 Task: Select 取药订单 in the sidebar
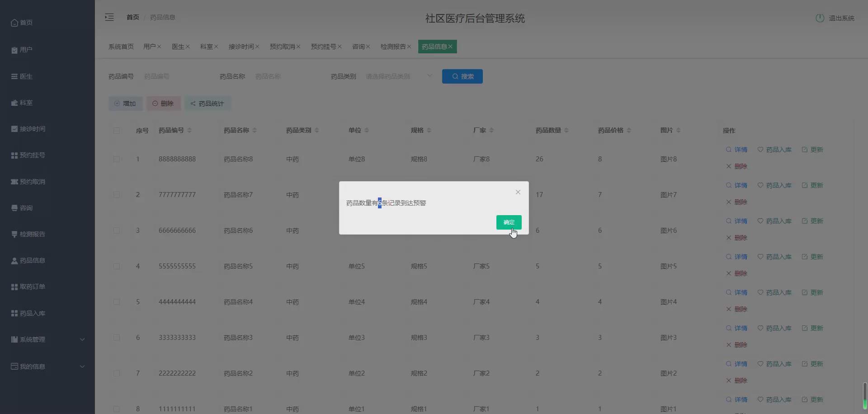32,286
